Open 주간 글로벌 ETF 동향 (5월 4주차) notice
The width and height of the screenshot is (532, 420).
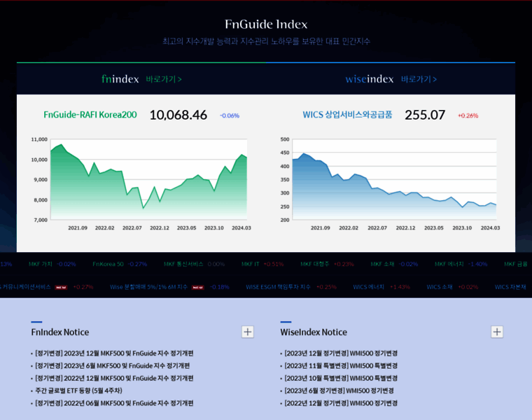coord(78,391)
